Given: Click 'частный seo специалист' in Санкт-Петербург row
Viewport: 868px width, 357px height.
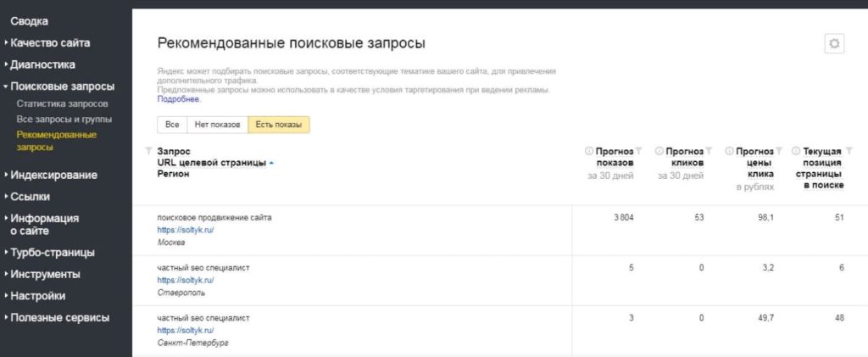Looking at the screenshot, I should [x=203, y=318].
